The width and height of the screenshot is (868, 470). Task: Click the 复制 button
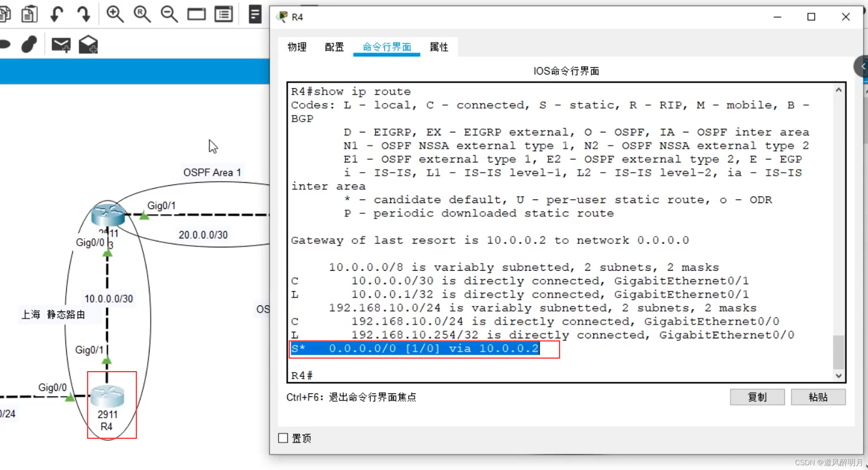point(757,397)
